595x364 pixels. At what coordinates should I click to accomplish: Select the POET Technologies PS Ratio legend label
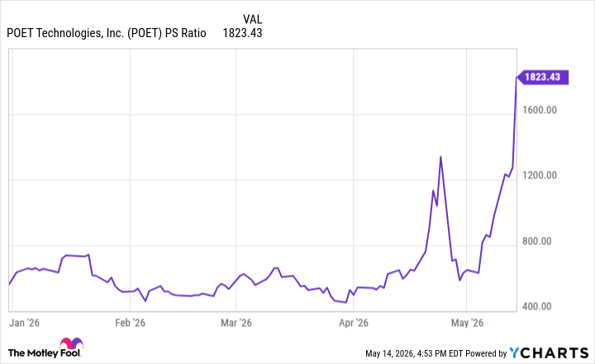(x=107, y=33)
